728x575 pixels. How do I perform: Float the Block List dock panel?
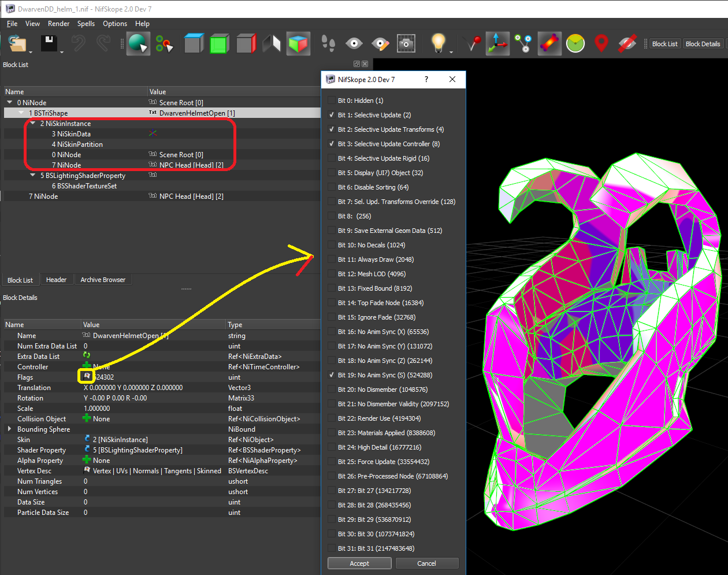tap(356, 64)
